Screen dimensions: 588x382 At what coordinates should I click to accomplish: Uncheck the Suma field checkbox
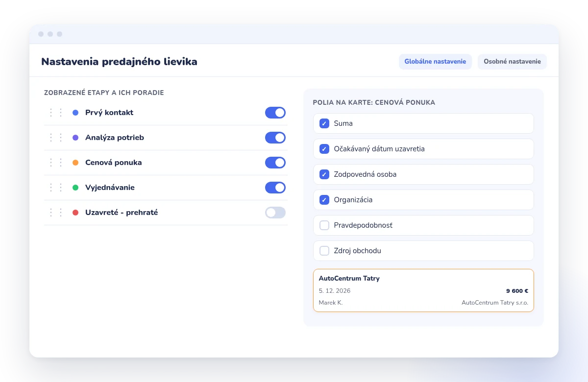pyautogui.click(x=324, y=123)
